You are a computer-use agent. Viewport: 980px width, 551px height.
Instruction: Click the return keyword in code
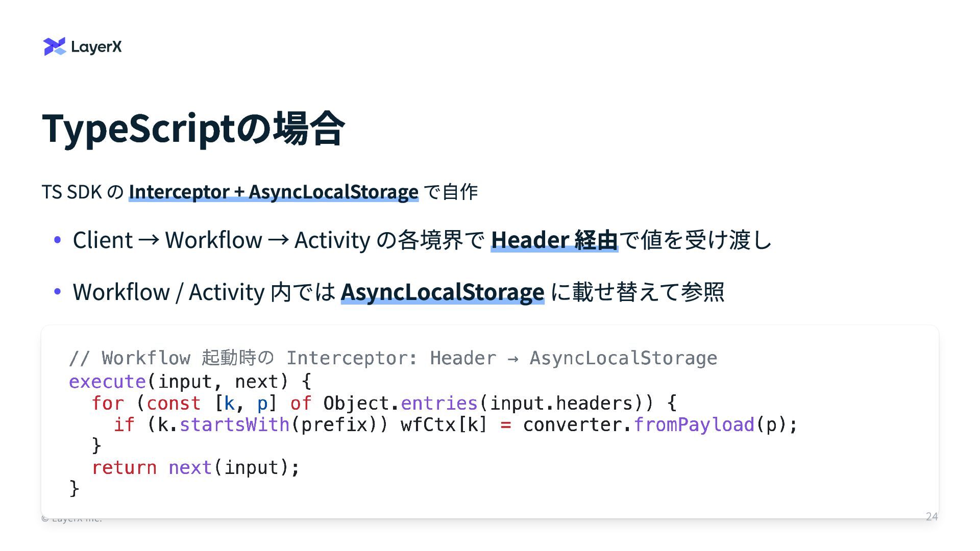click(124, 467)
